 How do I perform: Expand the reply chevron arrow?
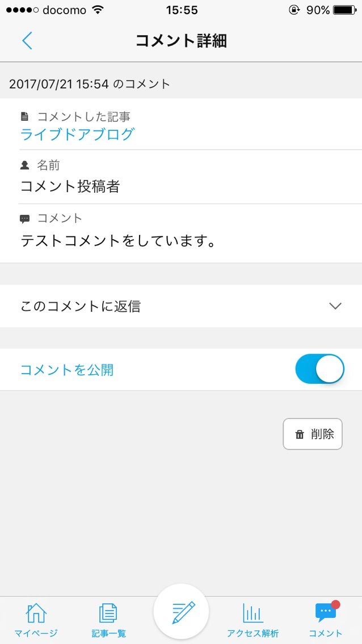click(x=335, y=306)
